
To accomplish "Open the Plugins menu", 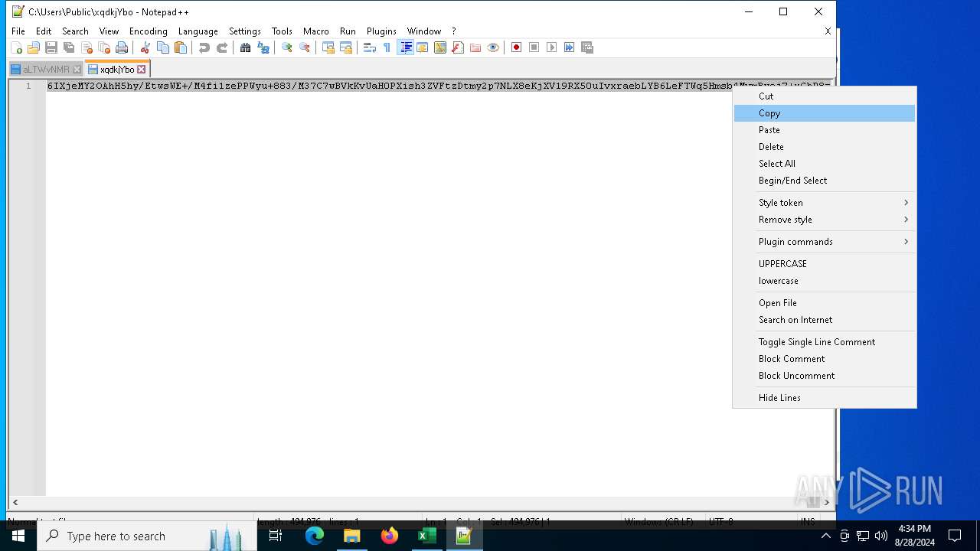I will [381, 31].
